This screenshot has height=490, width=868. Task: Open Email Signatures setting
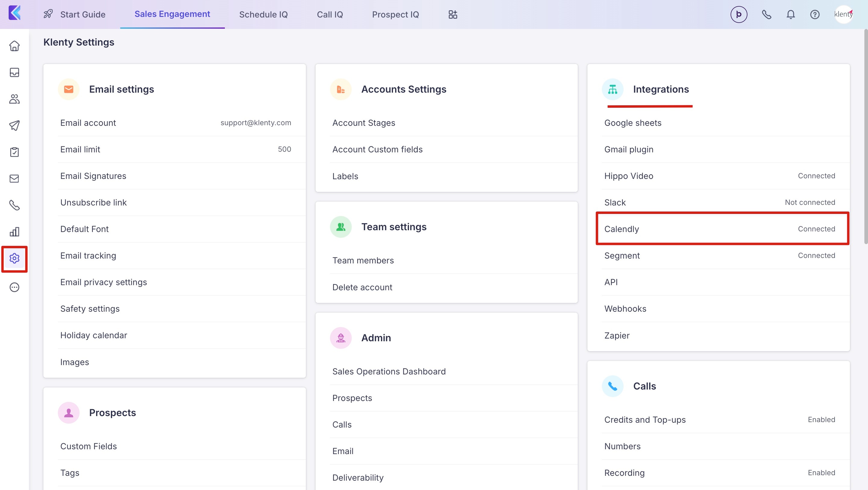point(93,176)
